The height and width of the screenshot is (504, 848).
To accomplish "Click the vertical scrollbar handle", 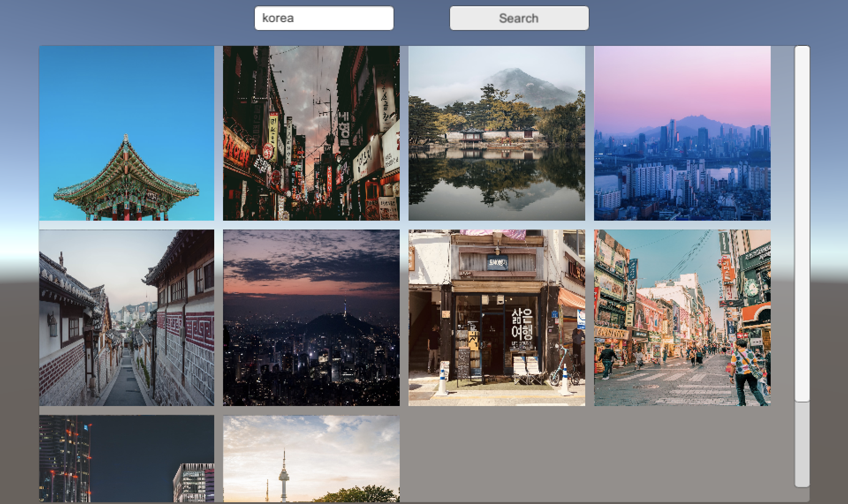I will [802, 224].
